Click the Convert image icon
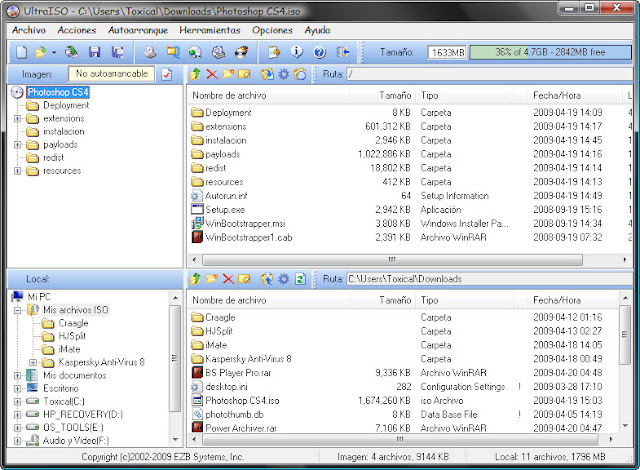 pos(196,52)
